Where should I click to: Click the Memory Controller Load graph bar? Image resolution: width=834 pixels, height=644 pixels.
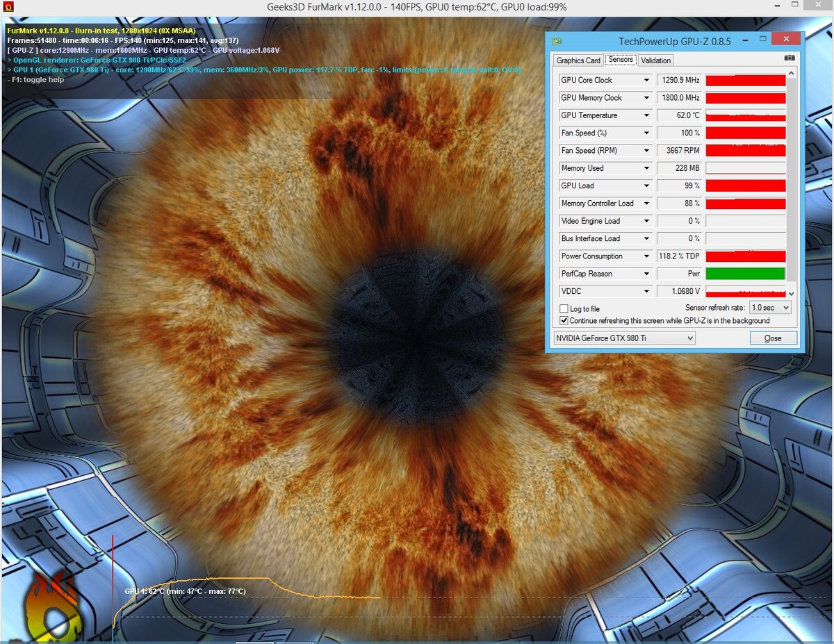(745, 204)
